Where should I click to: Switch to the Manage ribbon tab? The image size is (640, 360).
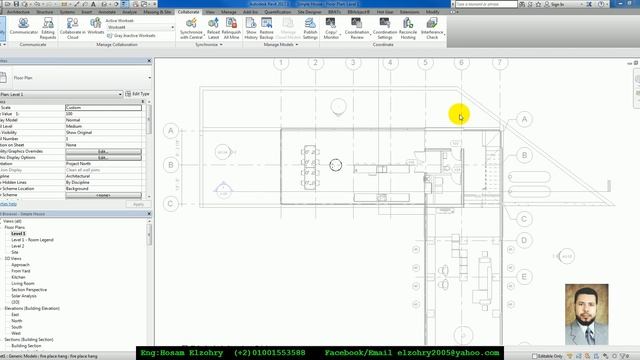[229, 12]
